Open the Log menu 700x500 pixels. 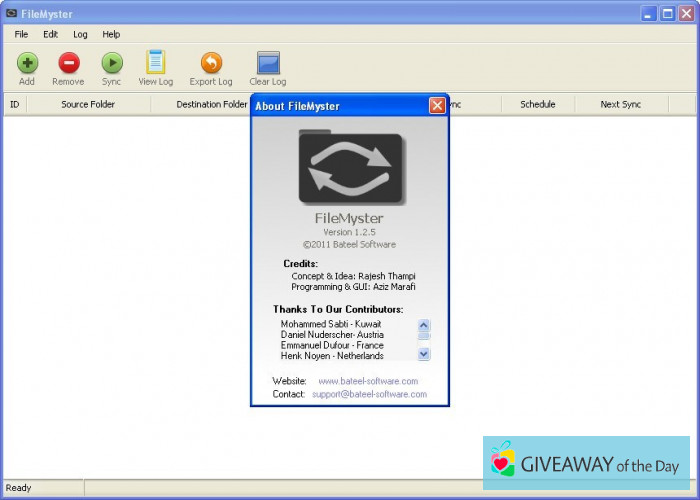pyautogui.click(x=80, y=34)
